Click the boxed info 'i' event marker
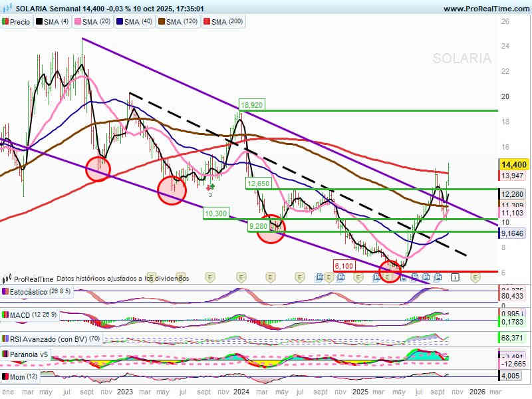This screenshot has width=532, height=399. tap(456, 277)
